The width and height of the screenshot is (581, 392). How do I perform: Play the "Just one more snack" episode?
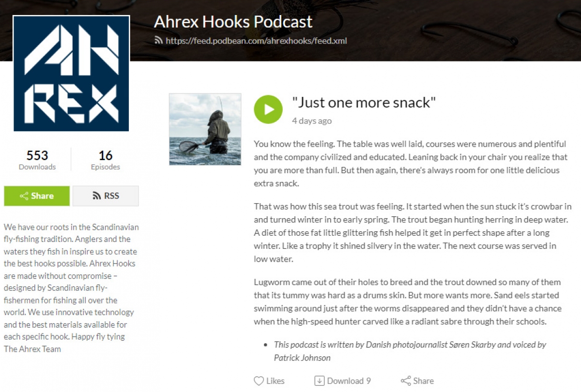(268, 109)
